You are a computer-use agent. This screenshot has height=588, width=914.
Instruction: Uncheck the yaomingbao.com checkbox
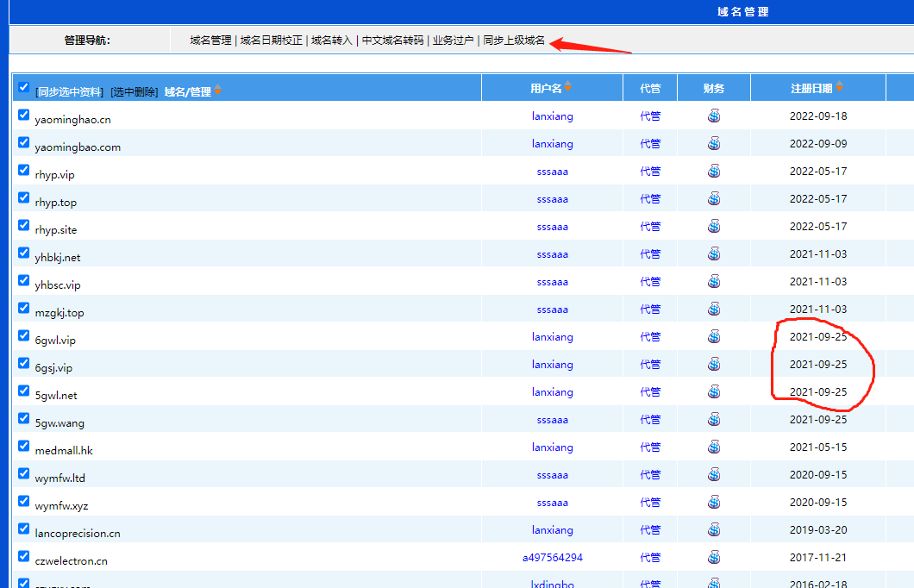(x=24, y=143)
